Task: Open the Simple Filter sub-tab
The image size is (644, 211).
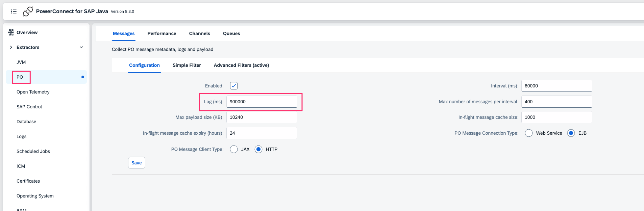Action: [187, 65]
